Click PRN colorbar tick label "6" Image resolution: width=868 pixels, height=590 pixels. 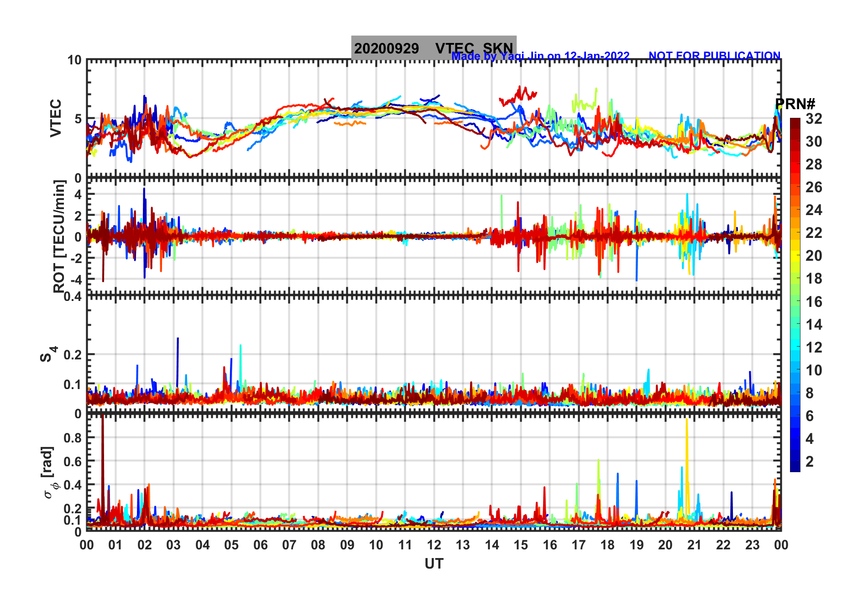pos(810,416)
